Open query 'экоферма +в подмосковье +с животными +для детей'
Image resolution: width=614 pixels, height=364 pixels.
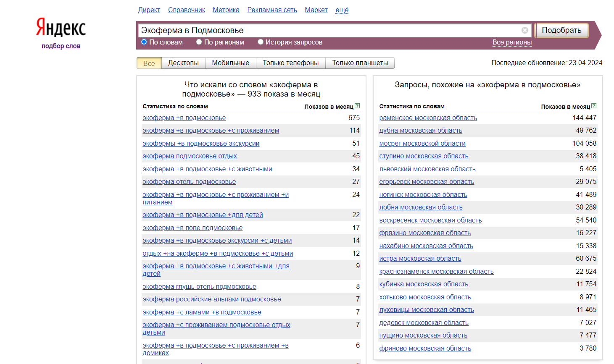click(216, 270)
